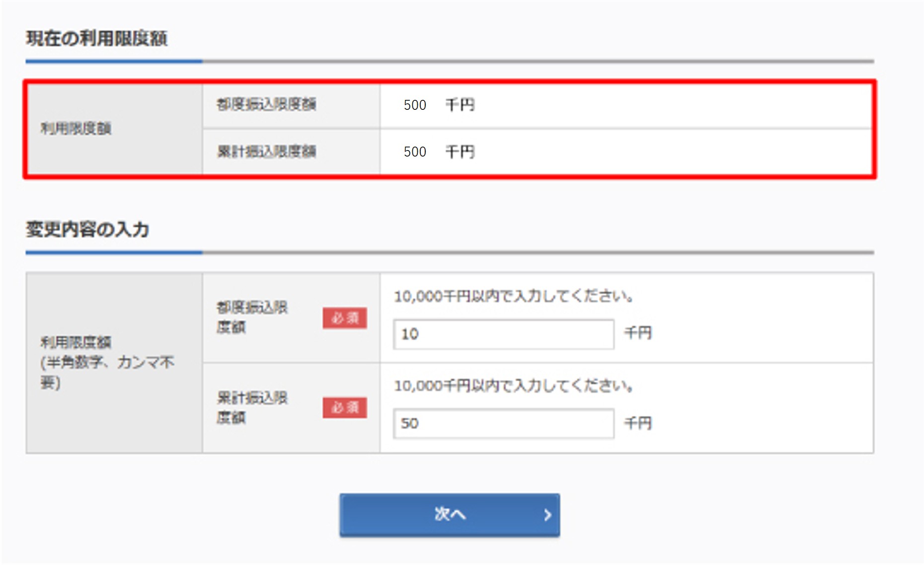Click the 必須 badge beside 都度振込限度額

[345, 318]
